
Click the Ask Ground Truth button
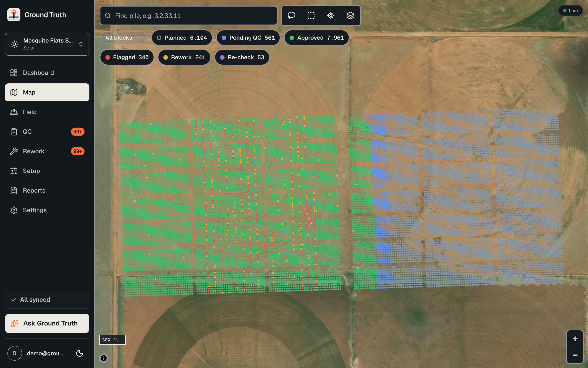tap(47, 323)
